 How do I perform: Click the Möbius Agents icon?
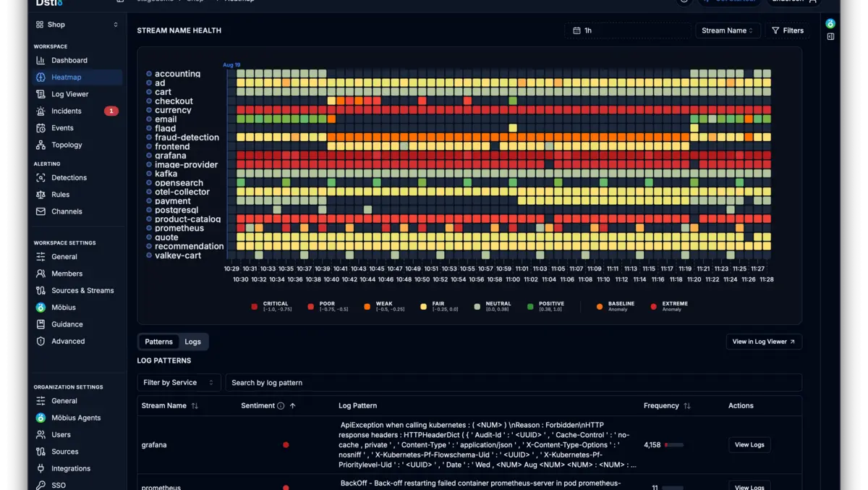[41, 418]
